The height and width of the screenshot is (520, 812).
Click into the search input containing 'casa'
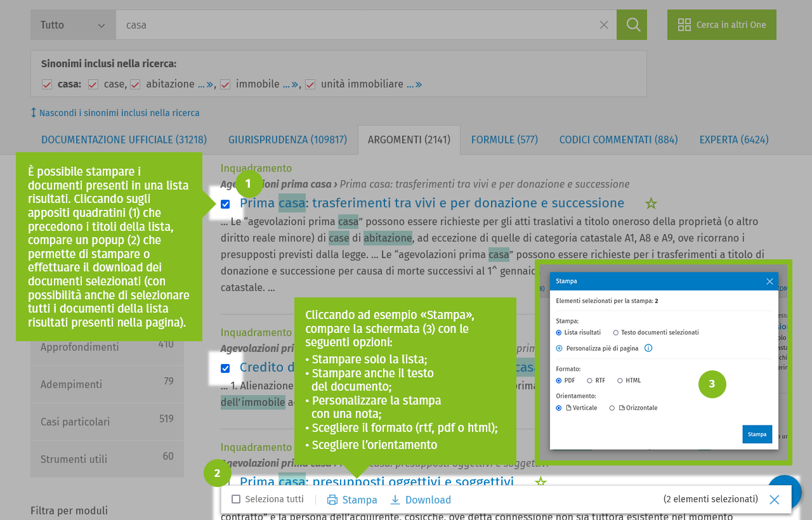click(x=355, y=25)
